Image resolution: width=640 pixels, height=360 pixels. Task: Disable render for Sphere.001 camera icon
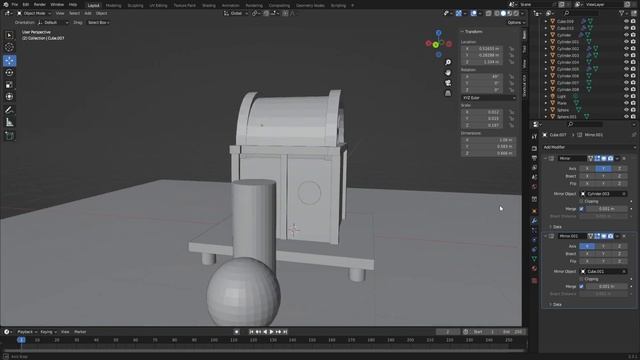(x=633, y=117)
